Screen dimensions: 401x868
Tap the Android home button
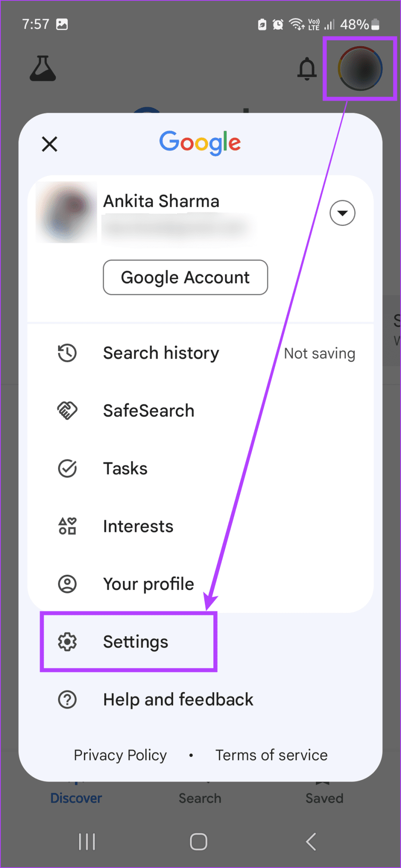[x=199, y=842]
